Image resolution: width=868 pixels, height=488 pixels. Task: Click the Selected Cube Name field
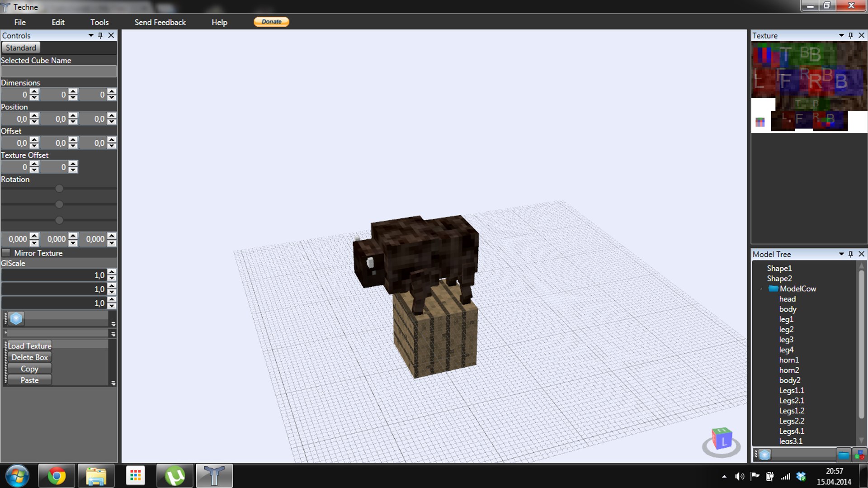[59, 71]
